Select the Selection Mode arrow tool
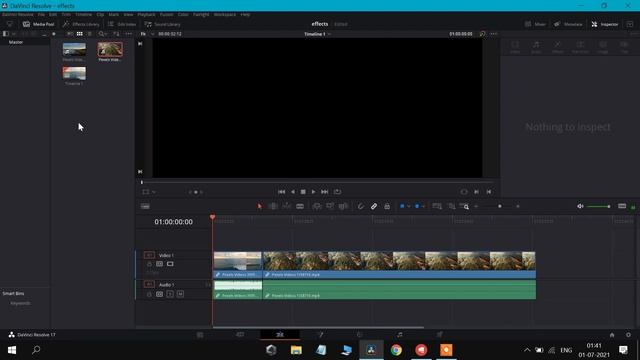640x360 pixels. 260,207
